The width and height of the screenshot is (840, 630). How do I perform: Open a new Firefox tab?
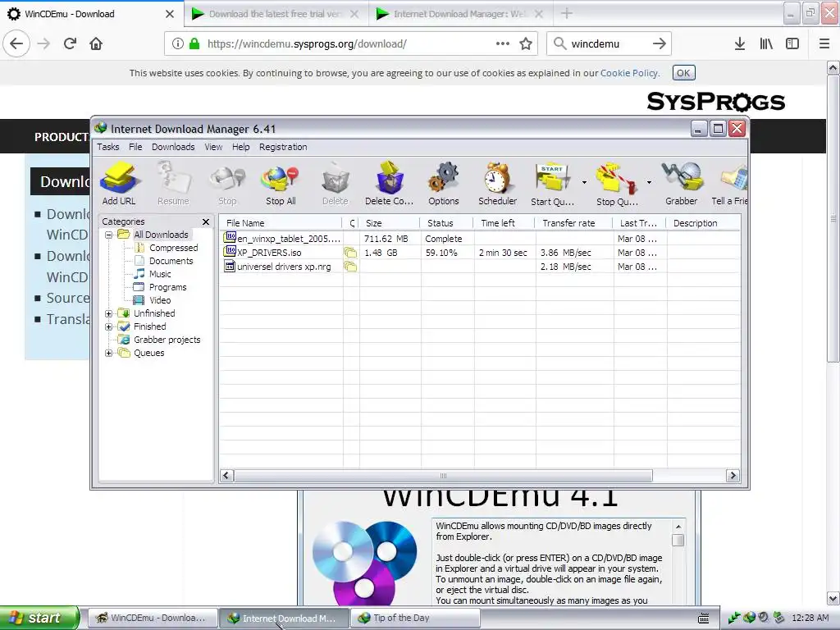pyautogui.click(x=567, y=14)
